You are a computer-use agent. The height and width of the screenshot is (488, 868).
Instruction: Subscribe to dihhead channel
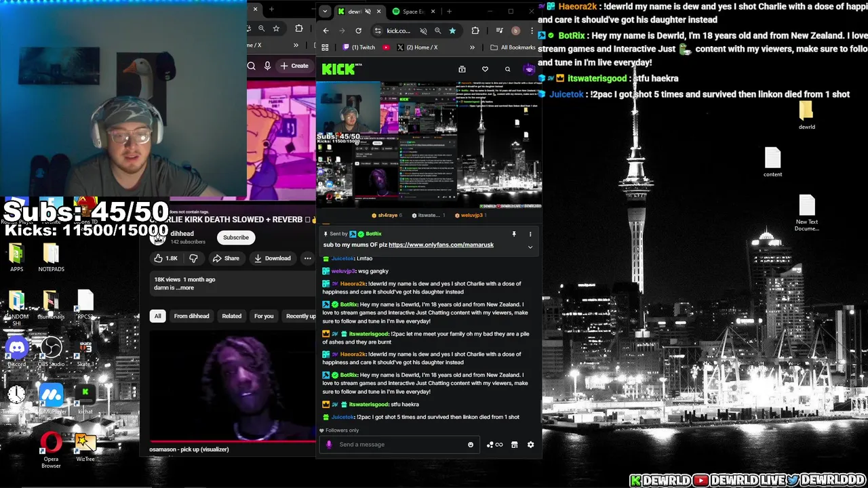pyautogui.click(x=236, y=237)
